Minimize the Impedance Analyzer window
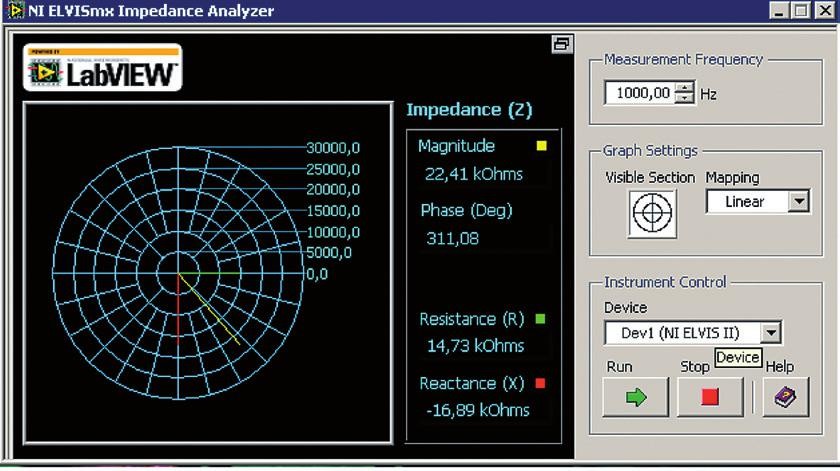This screenshot has height=471, width=840. coord(779,10)
